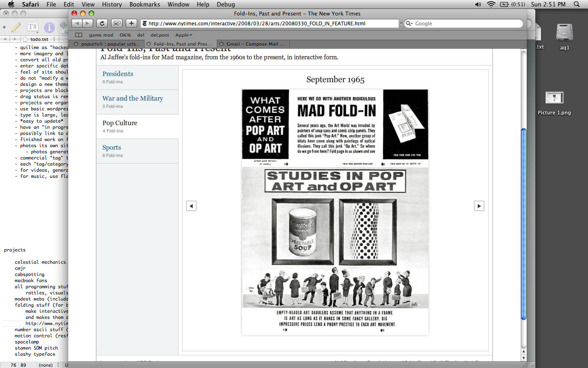Click 'macbook fans' line in the editor
This screenshot has height=368, width=588.
(x=31, y=280)
